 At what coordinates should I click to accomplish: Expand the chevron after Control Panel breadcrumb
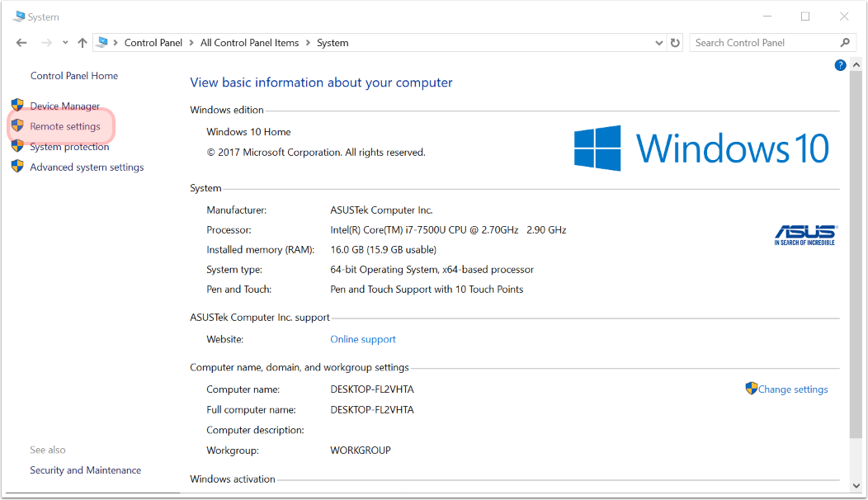pyautogui.click(x=191, y=43)
